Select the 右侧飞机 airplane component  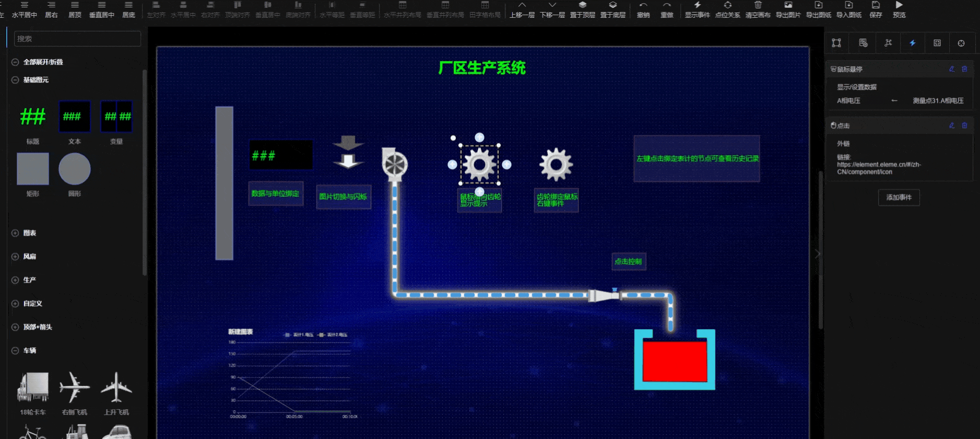[75, 393]
